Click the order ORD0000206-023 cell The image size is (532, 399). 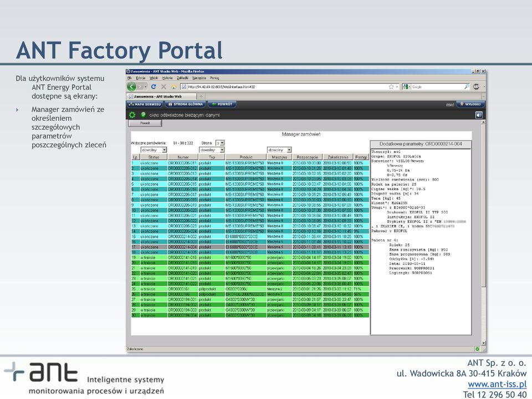(182, 226)
